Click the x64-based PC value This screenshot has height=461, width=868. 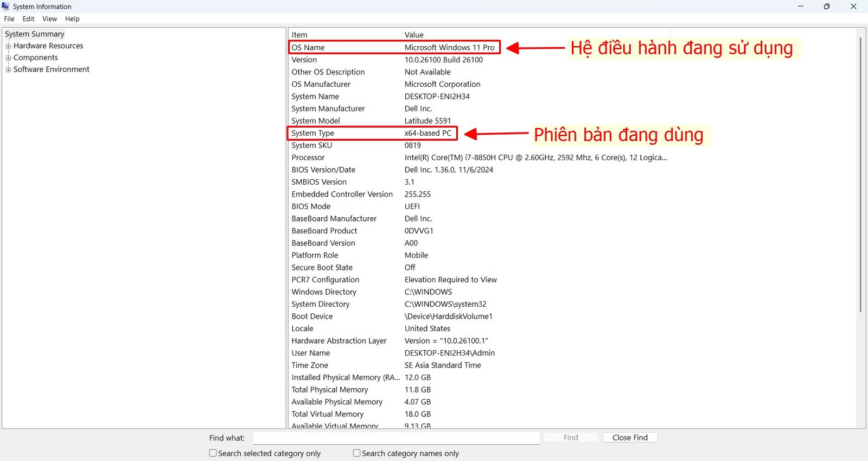pyautogui.click(x=427, y=133)
